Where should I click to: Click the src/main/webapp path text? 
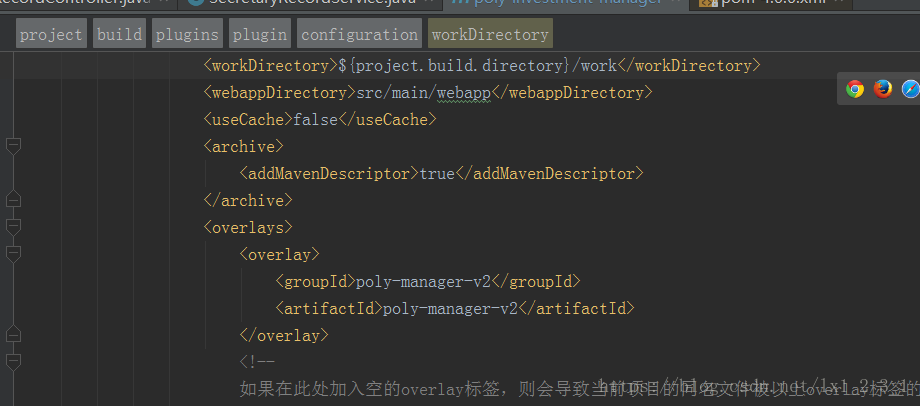click(x=424, y=93)
